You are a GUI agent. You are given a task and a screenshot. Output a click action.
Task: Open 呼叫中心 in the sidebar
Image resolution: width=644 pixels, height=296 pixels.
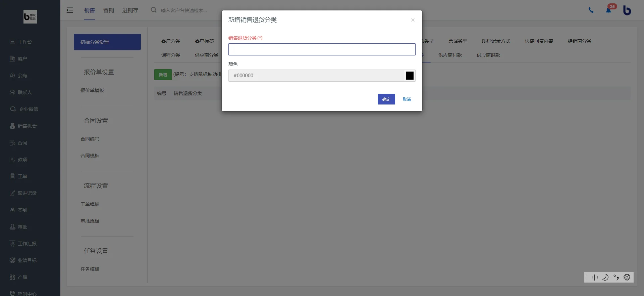(23, 293)
